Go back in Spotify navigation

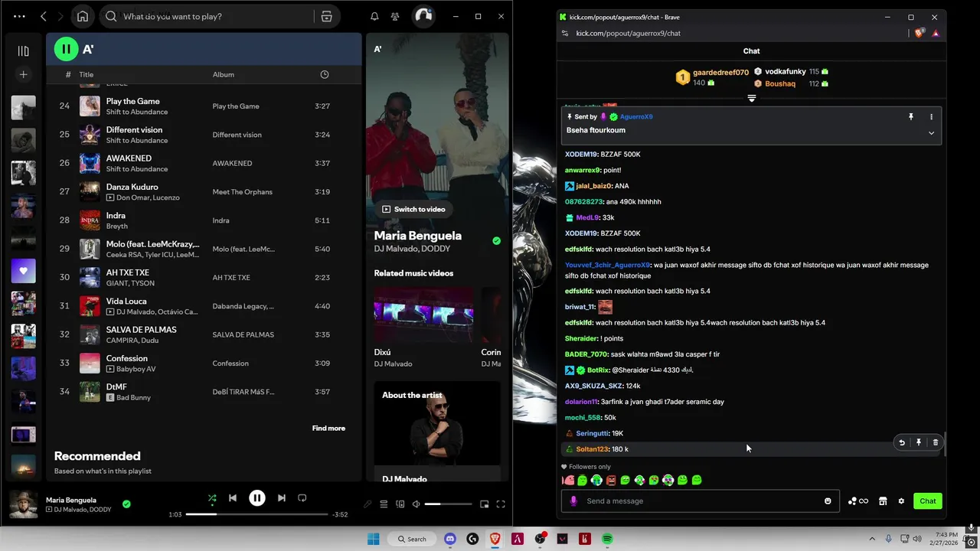44,16
